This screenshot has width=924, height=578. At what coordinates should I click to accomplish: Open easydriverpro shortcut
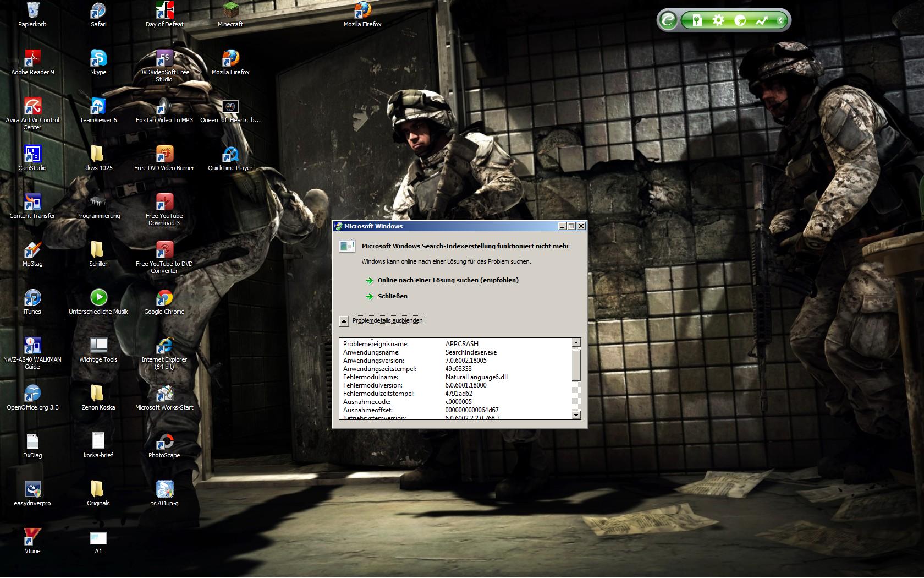tap(32, 489)
